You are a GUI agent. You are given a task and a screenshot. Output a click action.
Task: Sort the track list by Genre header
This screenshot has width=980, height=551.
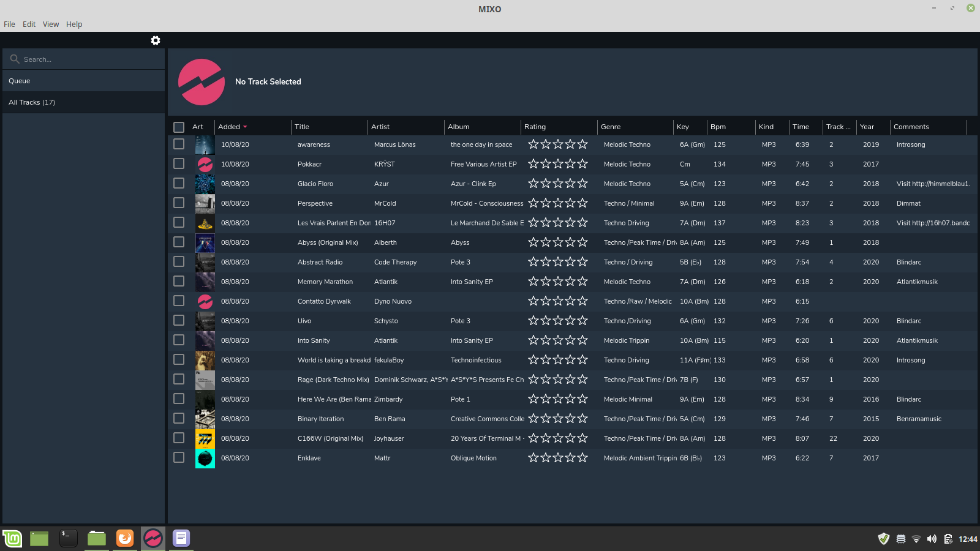[x=611, y=127]
